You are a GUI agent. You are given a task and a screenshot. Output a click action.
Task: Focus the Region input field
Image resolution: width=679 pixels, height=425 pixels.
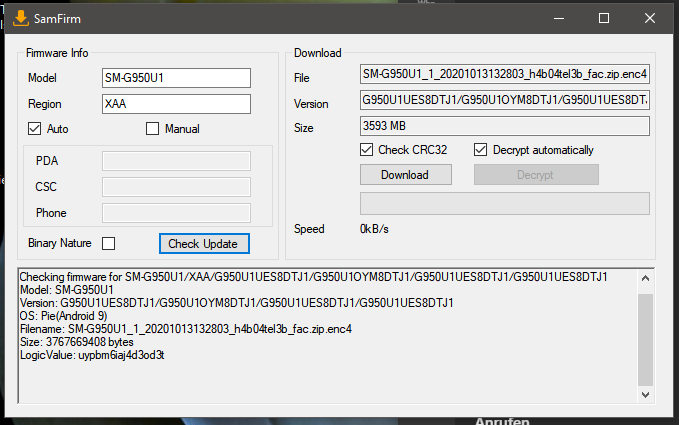(x=176, y=104)
